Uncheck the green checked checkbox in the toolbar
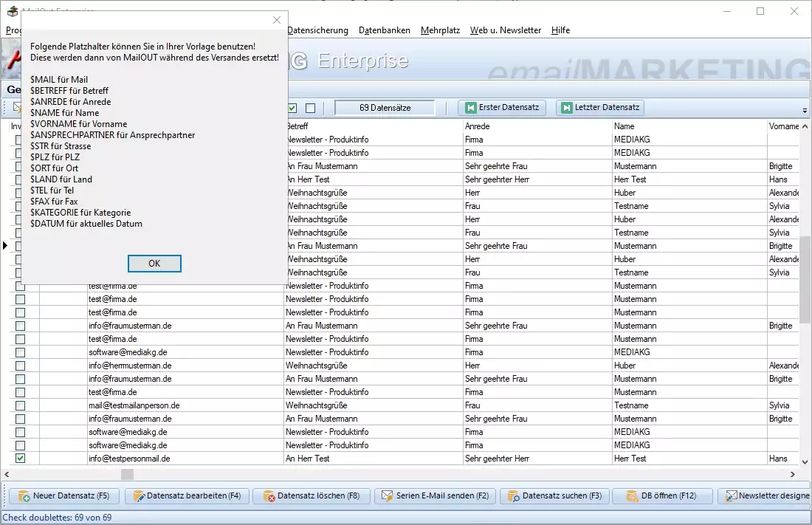The image size is (812, 525). [292, 108]
